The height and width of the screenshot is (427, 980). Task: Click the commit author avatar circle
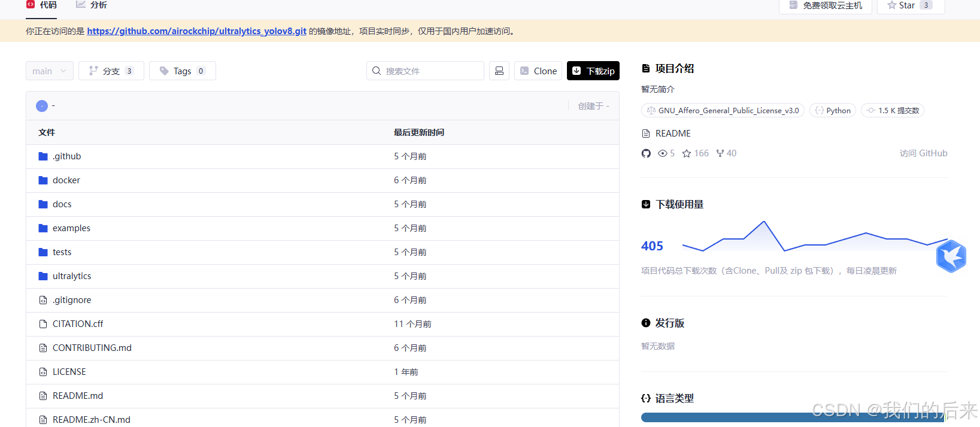pos(42,106)
